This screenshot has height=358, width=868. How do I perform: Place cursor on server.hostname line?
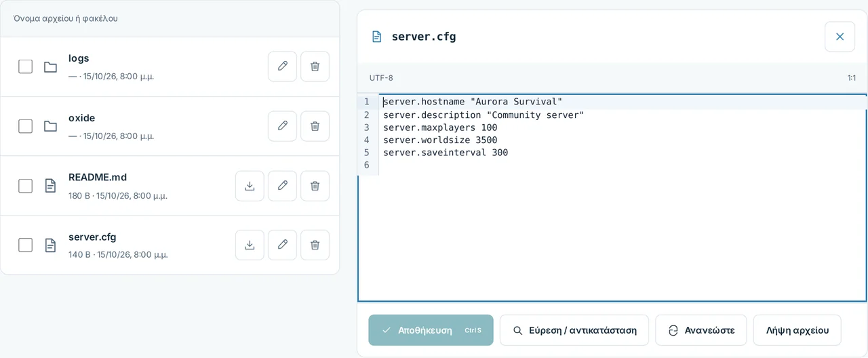[x=473, y=102]
